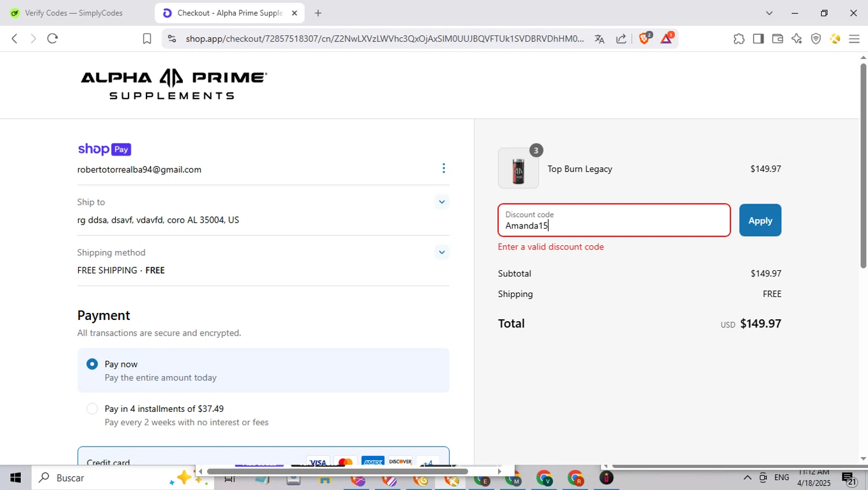Click the horizontal scrollbar thumb
The image size is (868, 490).
(x=337, y=471)
